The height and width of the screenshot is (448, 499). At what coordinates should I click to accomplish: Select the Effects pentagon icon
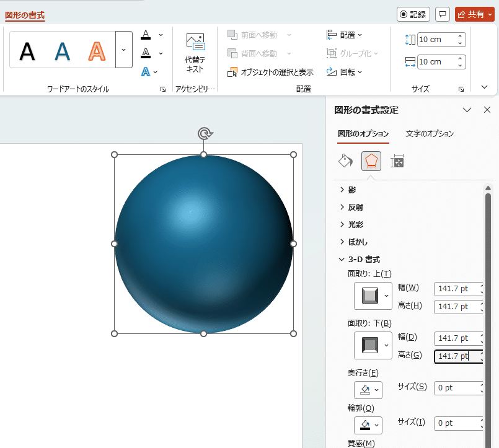[371, 162]
